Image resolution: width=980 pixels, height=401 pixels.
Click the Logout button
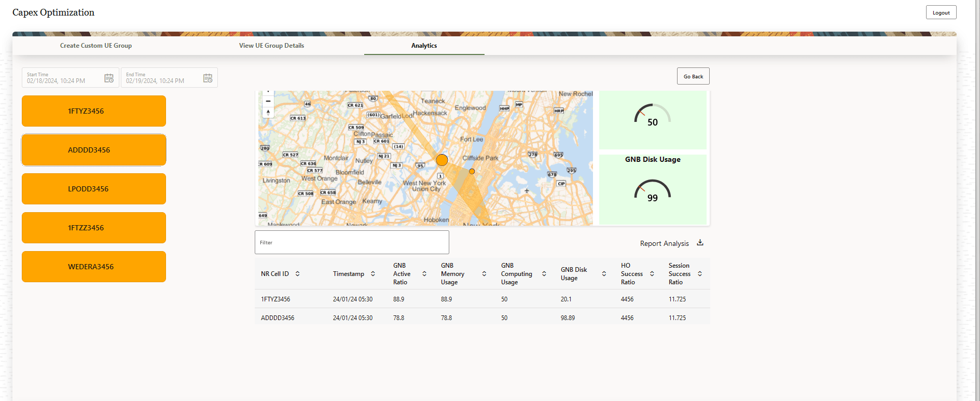pyautogui.click(x=941, y=12)
